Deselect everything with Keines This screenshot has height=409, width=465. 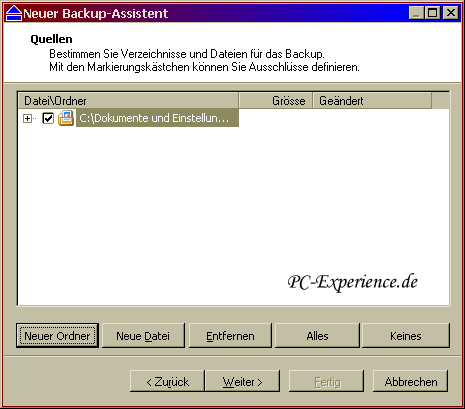(x=406, y=335)
